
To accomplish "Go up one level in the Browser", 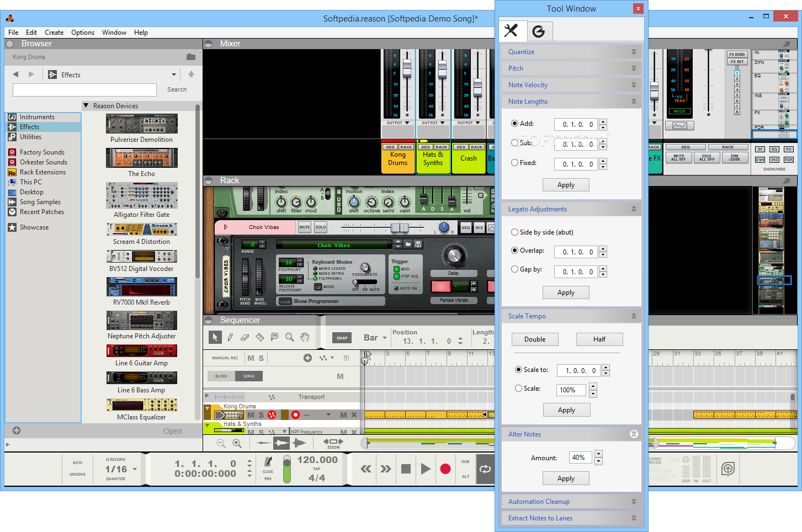I will 191,74.
